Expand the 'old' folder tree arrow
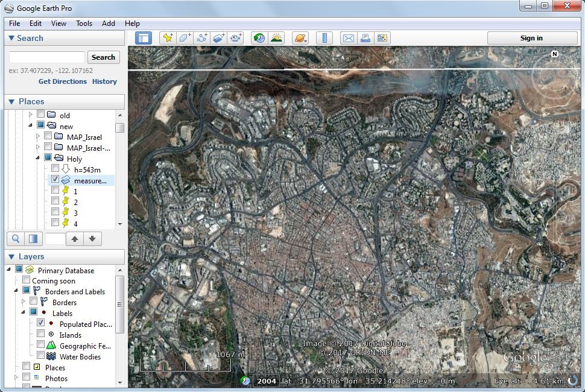 (31, 115)
